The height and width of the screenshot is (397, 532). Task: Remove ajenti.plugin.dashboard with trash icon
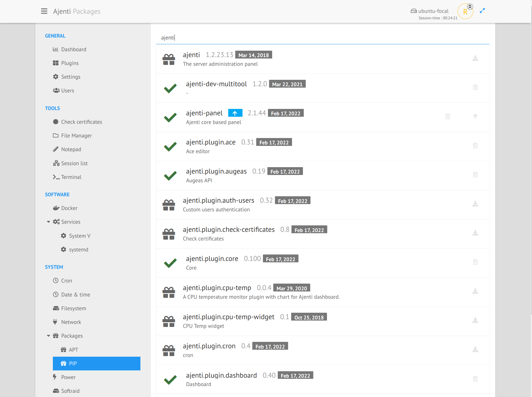(x=475, y=379)
